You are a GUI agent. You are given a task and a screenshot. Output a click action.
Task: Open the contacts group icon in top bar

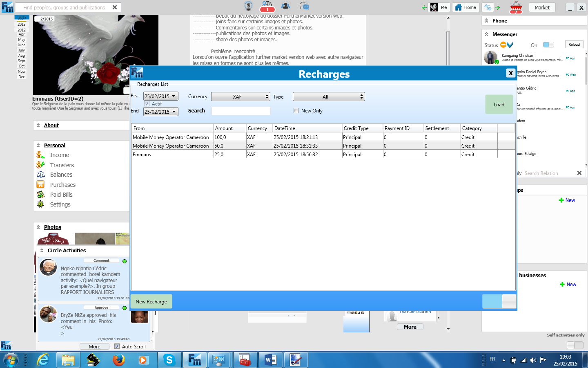tap(286, 6)
